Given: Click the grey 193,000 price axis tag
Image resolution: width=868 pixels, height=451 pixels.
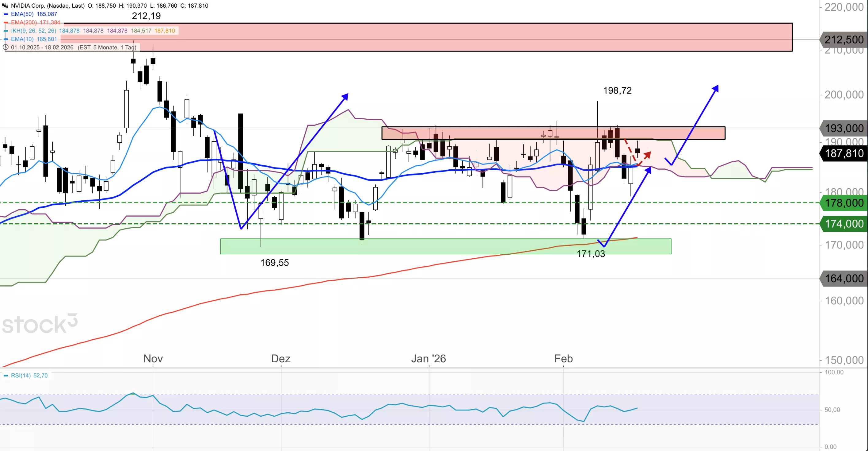Looking at the screenshot, I should pos(844,128).
